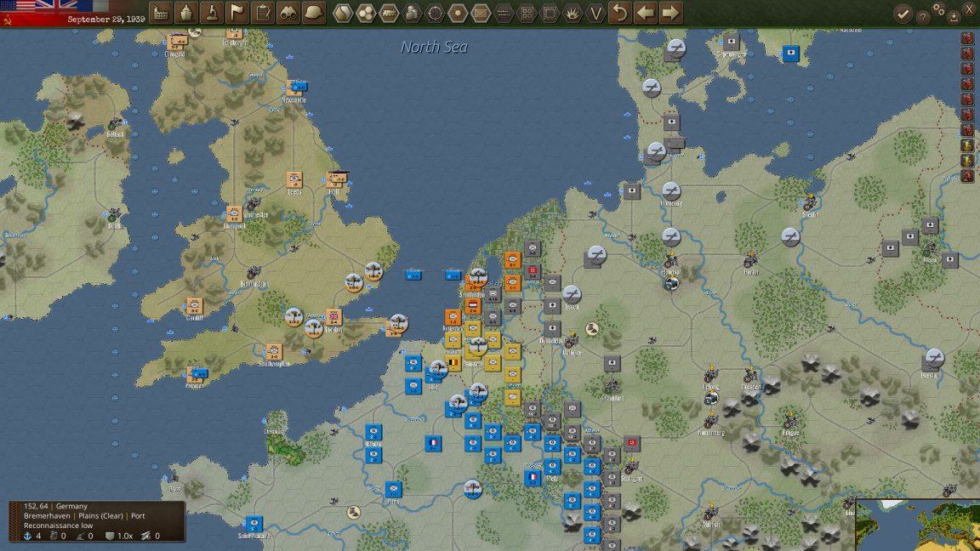Toggle the dotted square selection hexagon

550,13
